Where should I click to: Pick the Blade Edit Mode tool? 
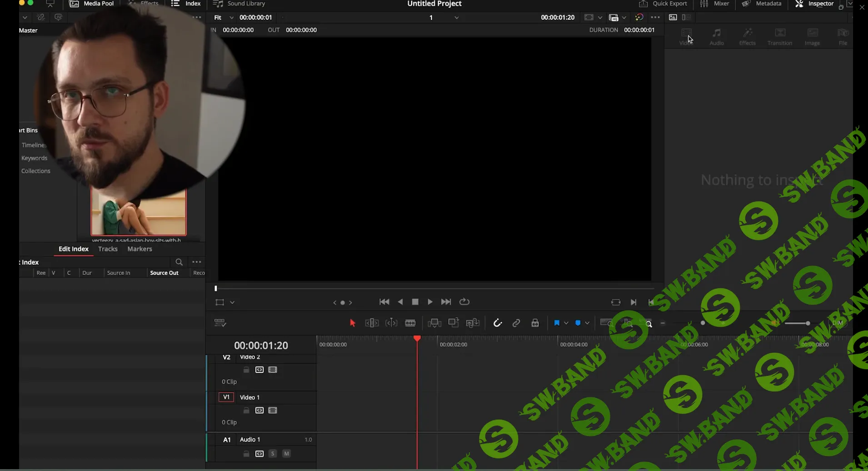point(410,323)
